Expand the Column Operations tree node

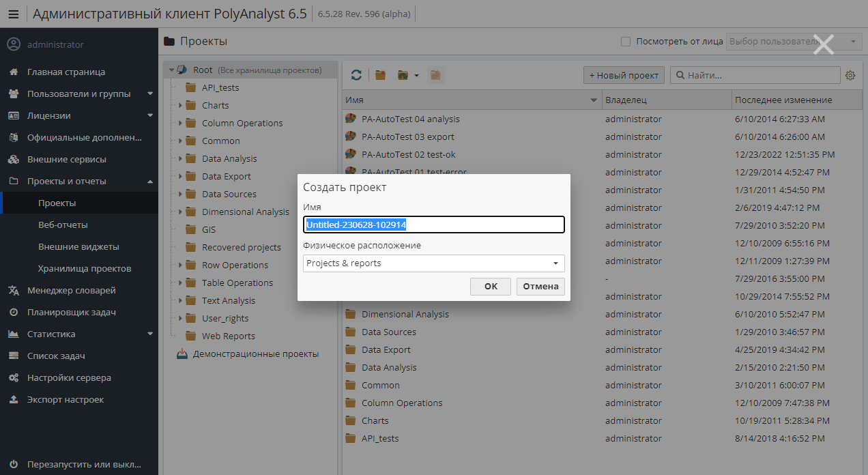[180, 123]
